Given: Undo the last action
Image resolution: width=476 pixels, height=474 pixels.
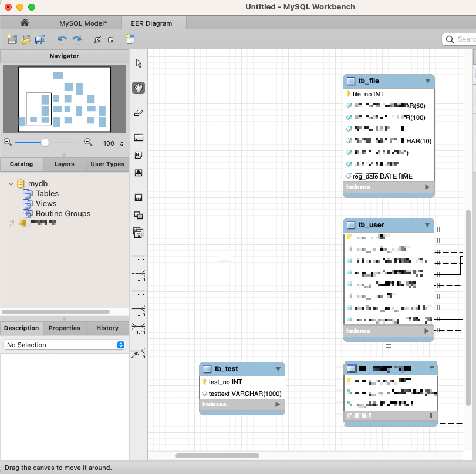Looking at the screenshot, I should 62,39.
